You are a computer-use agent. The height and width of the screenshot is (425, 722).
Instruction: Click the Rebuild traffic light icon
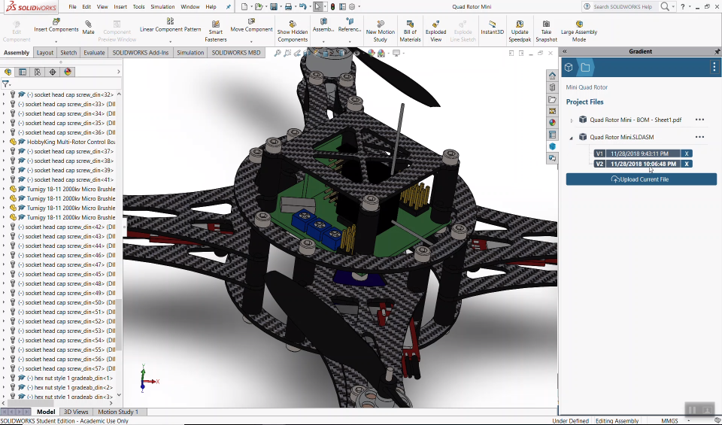(333, 7)
